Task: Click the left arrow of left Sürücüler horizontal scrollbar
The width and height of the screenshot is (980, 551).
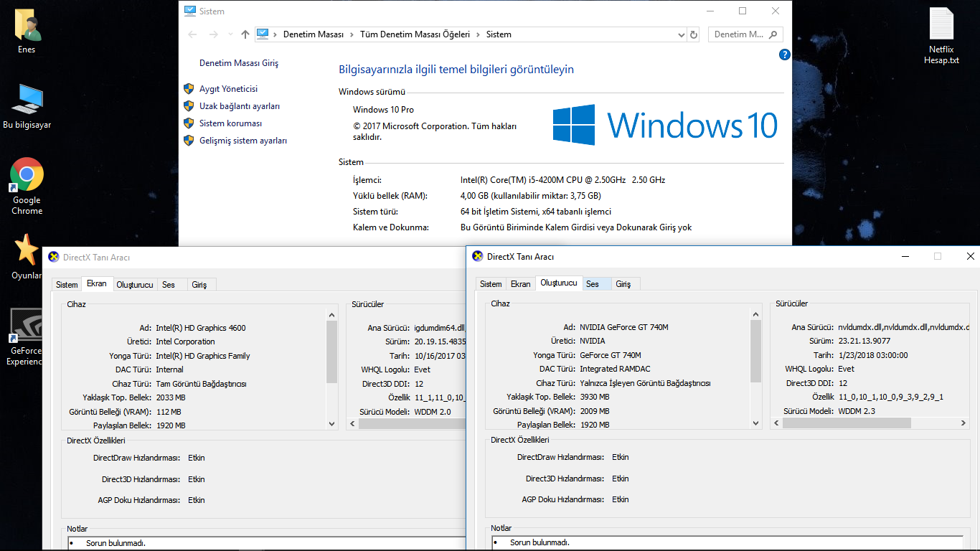Action: tap(352, 424)
